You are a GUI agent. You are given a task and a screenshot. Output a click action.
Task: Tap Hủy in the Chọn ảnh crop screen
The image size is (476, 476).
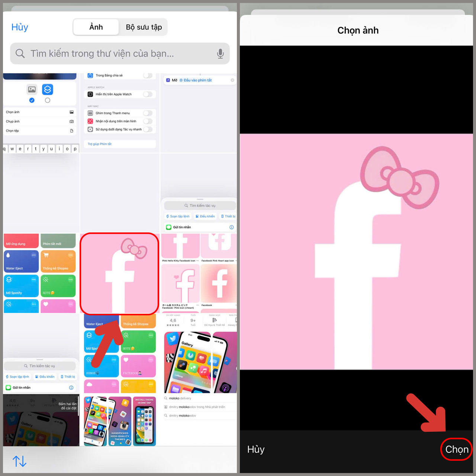[256, 449]
